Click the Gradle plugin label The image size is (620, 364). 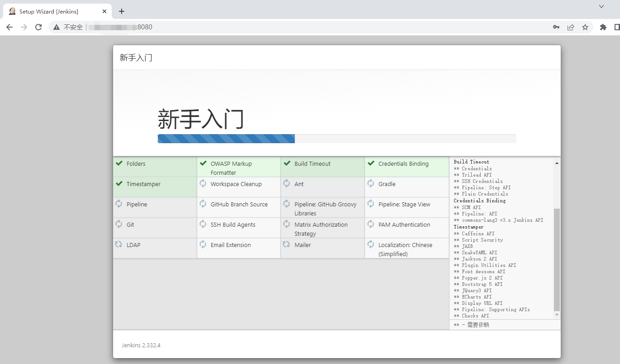click(387, 184)
